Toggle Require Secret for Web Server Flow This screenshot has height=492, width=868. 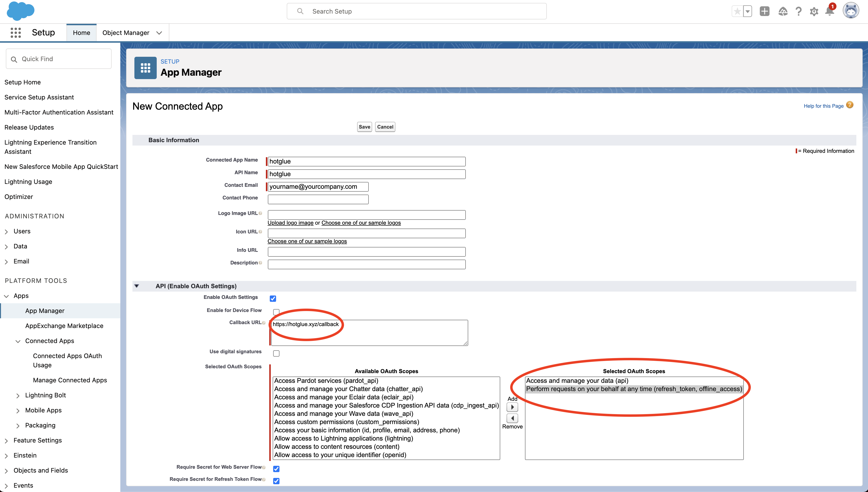(x=276, y=469)
